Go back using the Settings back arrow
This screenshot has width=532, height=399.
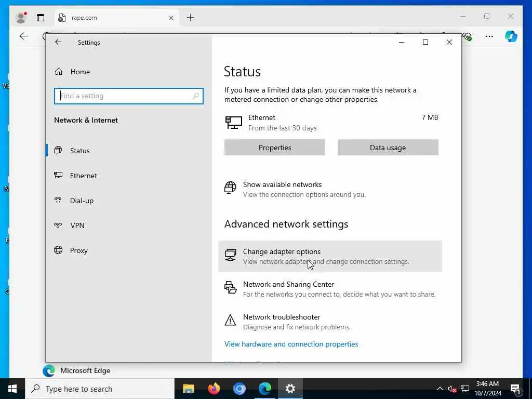[x=58, y=42]
